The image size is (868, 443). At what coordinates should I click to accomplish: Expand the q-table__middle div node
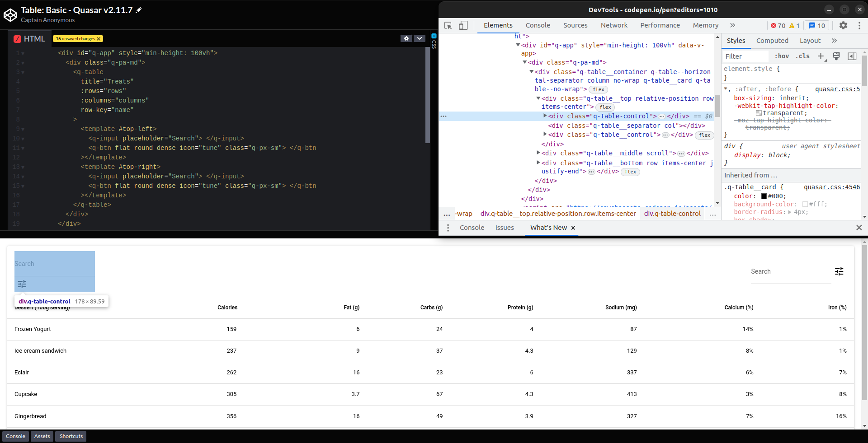(538, 154)
